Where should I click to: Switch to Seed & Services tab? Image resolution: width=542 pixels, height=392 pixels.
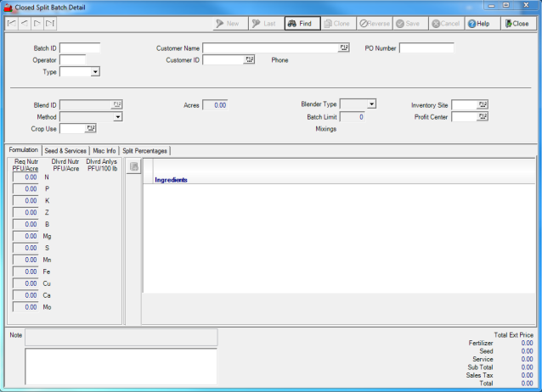[65, 151]
